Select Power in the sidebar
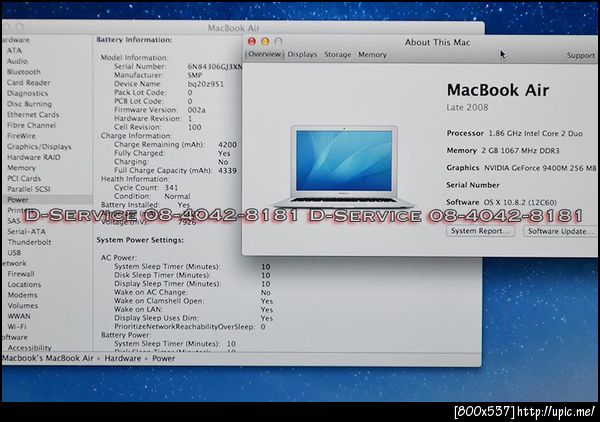 pyautogui.click(x=18, y=200)
